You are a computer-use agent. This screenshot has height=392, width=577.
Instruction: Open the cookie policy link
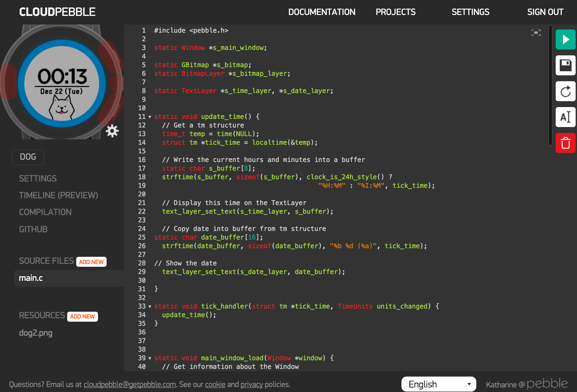point(215,384)
